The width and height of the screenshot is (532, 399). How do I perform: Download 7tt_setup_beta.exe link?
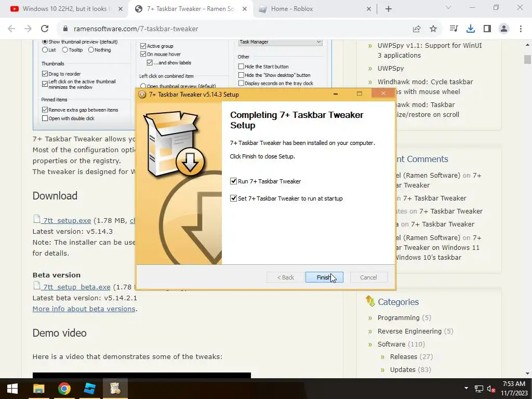77,287
